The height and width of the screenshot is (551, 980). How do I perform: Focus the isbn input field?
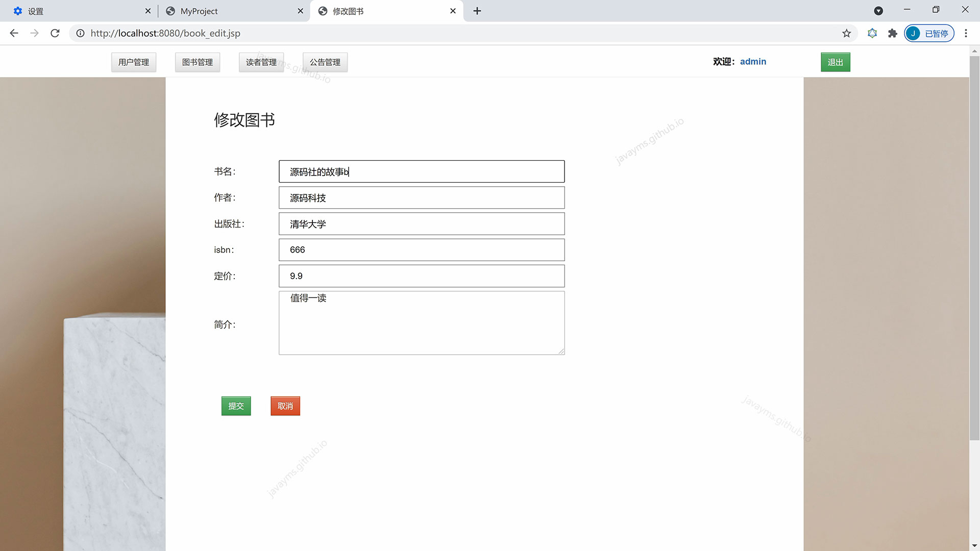[422, 250]
